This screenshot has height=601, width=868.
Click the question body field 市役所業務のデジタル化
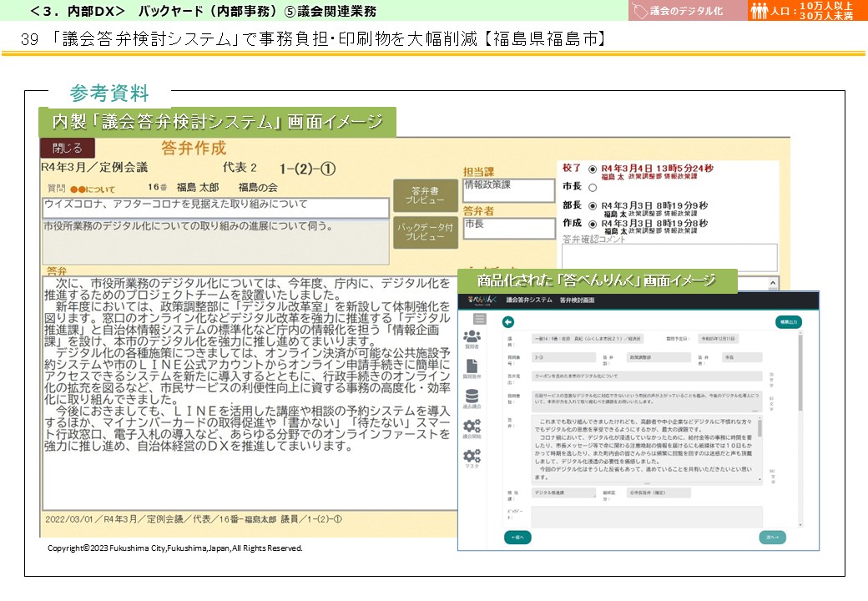[216, 242]
